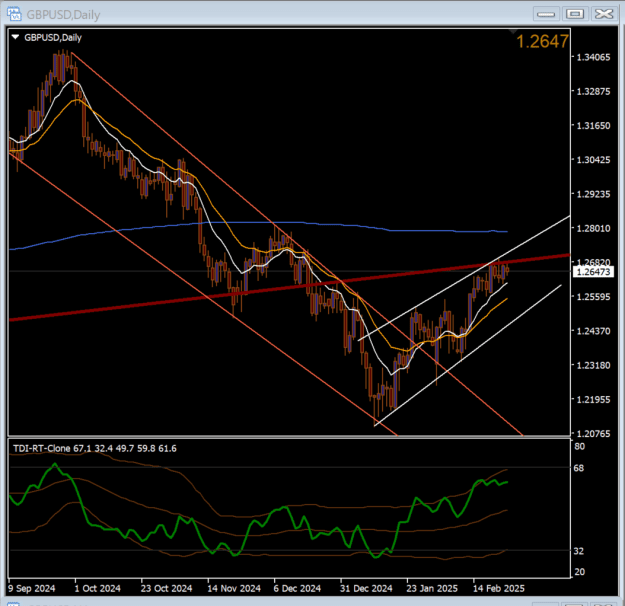Click the GBPUSD chart window icon in title bar

click(x=14, y=14)
